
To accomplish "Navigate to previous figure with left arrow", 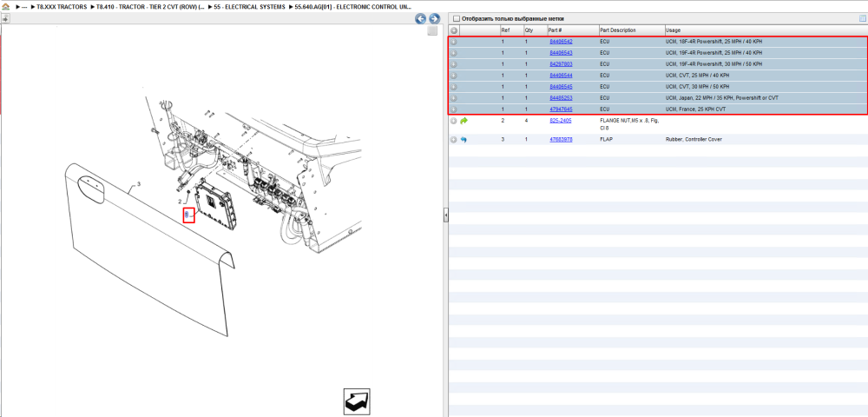I will tap(421, 19).
